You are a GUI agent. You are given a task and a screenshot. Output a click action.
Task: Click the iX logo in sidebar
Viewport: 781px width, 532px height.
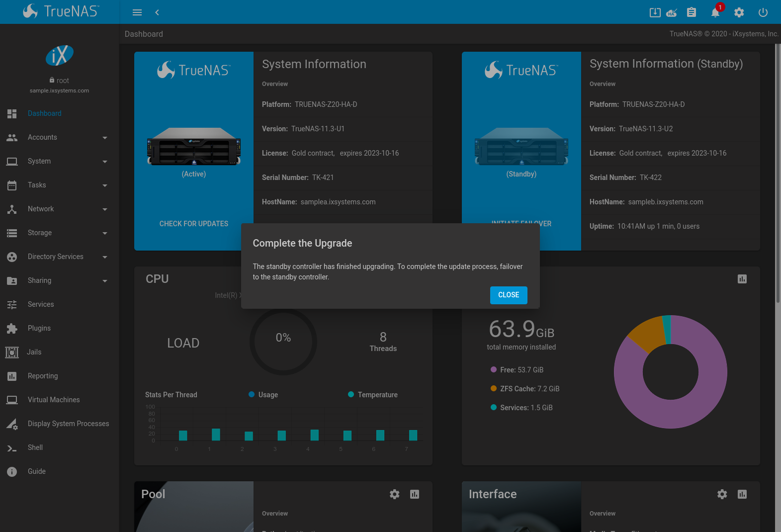(x=60, y=55)
